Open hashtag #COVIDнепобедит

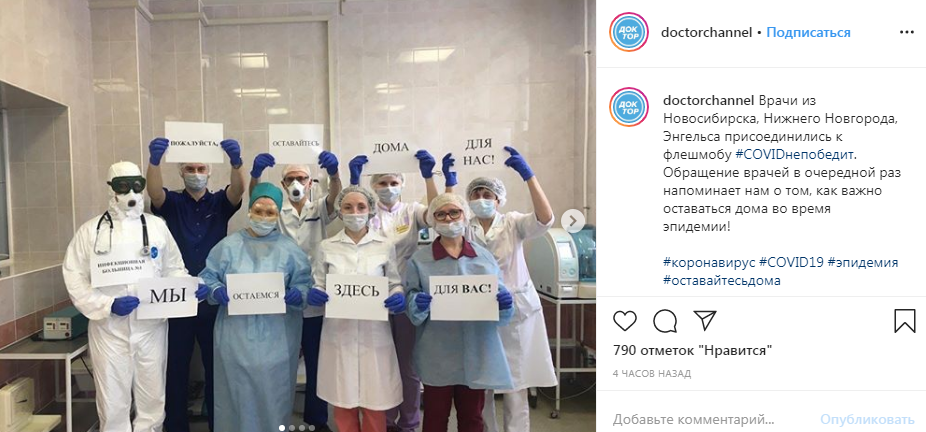pos(795,155)
